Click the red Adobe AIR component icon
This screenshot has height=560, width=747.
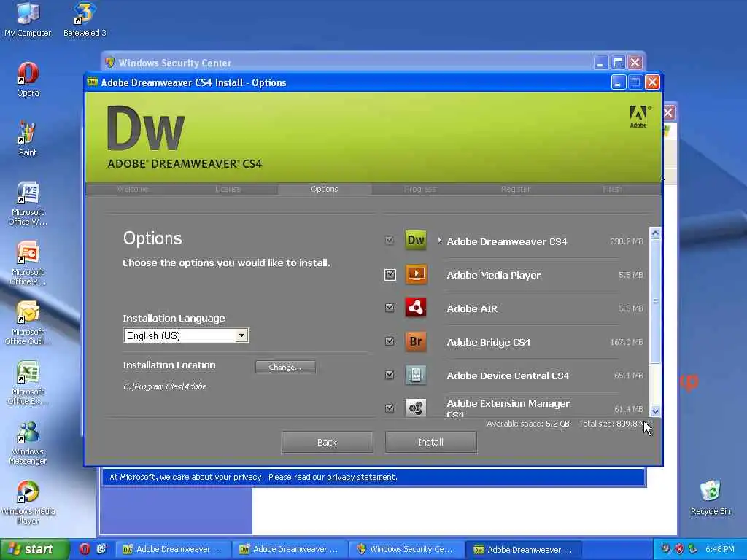click(x=415, y=308)
